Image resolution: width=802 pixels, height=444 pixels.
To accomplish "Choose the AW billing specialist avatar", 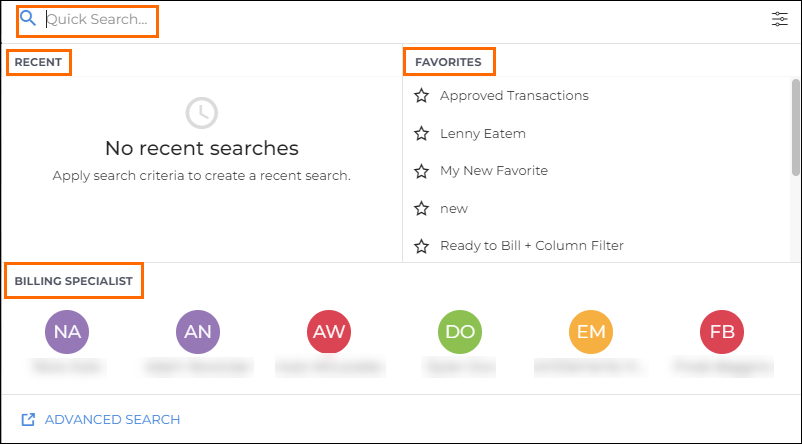I will click(329, 332).
